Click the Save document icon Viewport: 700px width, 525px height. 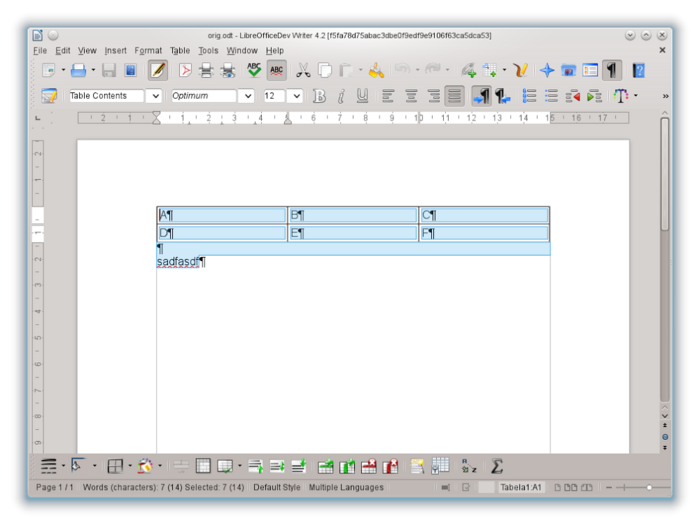point(108,70)
